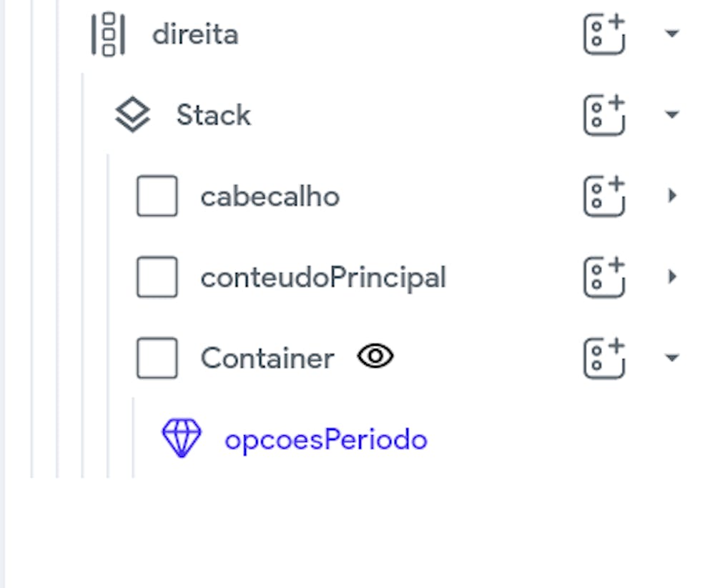This screenshot has width=715, height=588.
Task: Hide the Container using the eye toggle
Action: click(377, 357)
